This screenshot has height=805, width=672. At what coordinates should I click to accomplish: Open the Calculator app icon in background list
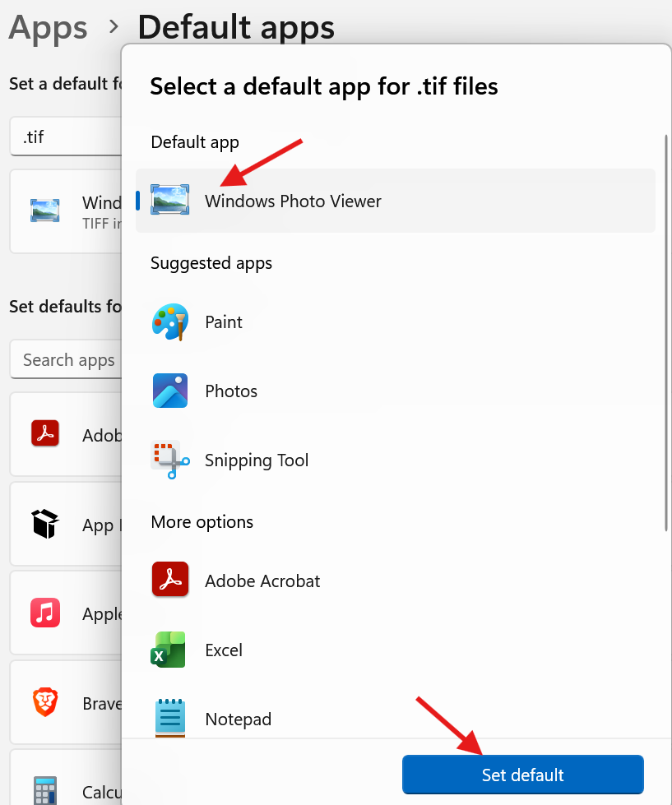pos(45,791)
